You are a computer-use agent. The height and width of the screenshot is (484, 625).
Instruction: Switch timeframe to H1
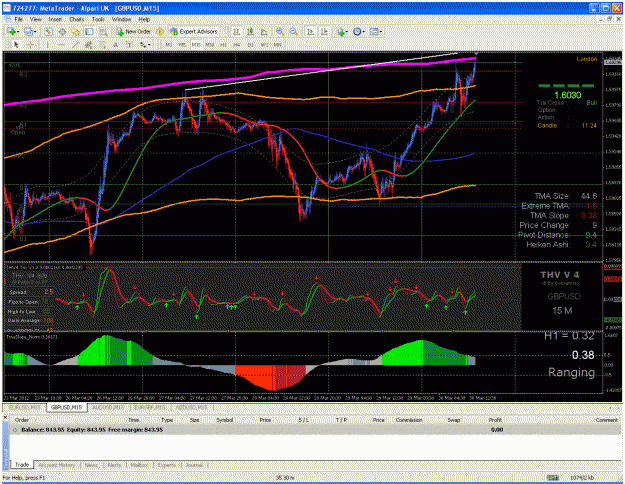tap(223, 45)
